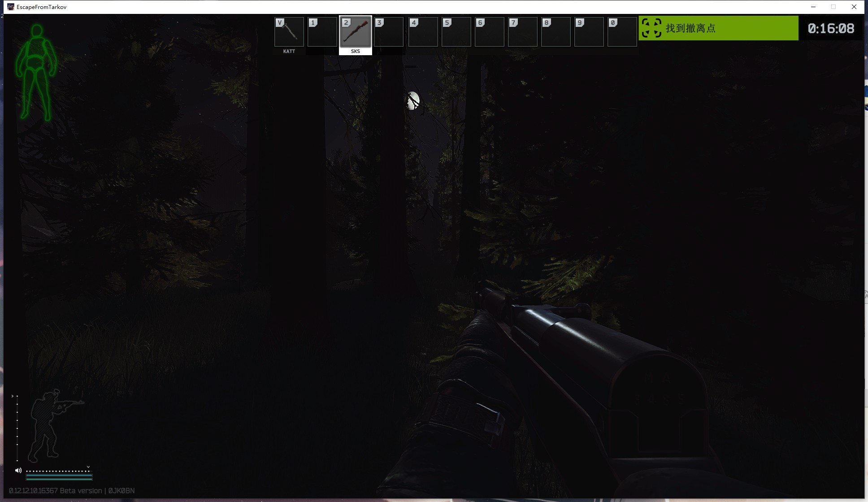Close the EscapeFromTarkov window
The width and height of the screenshot is (868, 502).
[854, 7]
